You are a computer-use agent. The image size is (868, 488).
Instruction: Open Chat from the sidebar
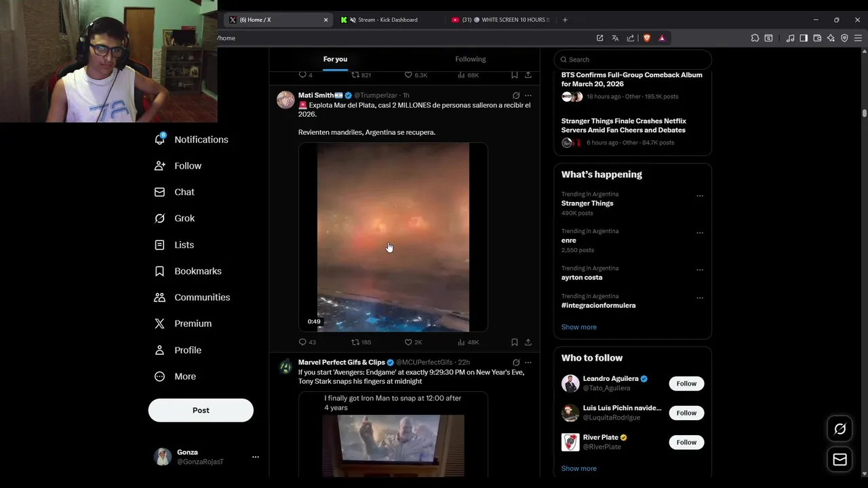point(174,192)
